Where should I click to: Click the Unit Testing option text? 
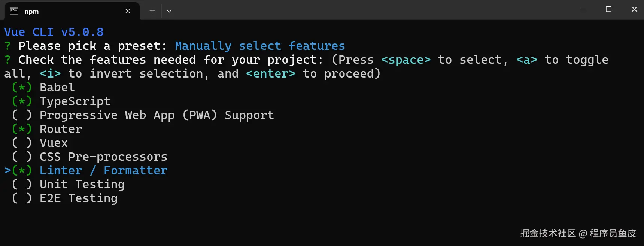click(82, 185)
